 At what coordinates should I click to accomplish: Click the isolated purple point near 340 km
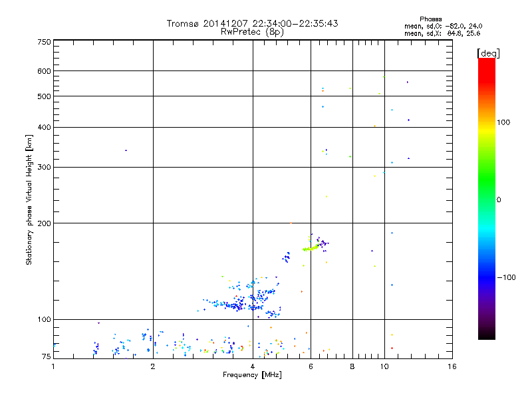click(x=126, y=150)
